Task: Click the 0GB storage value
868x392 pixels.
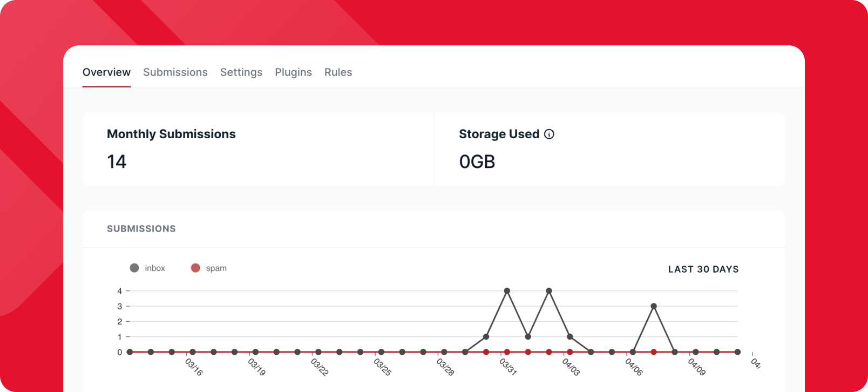Action: coord(477,161)
